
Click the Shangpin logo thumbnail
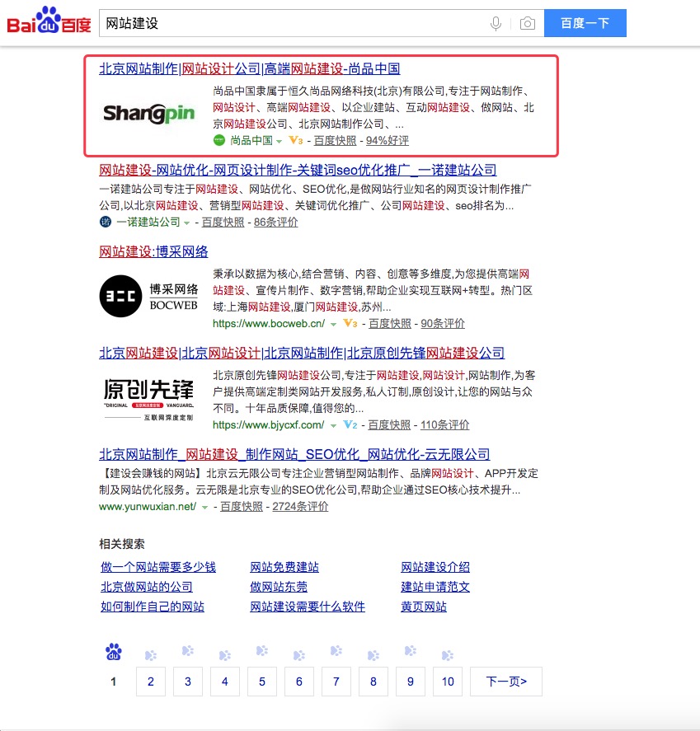148,113
